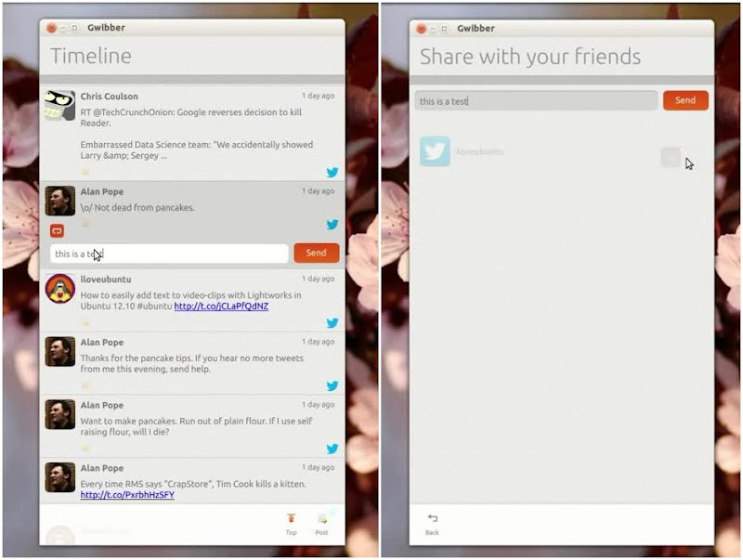Go Back from Share with your friends
Image resolution: width=743 pixels, height=560 pixels.
(x=432, y=525)
